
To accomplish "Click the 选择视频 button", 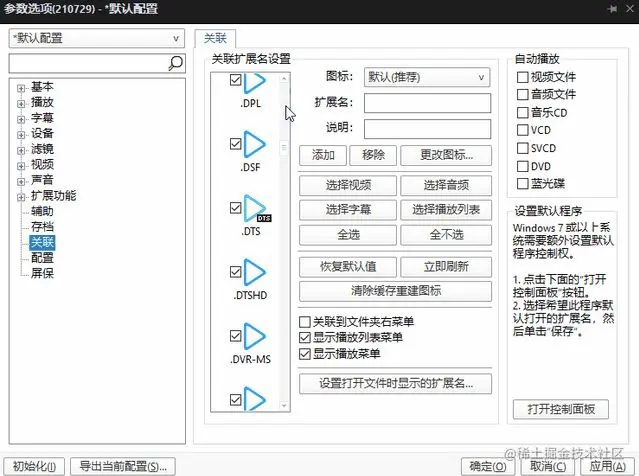I will pyautogui.click(x=348, y=185).
